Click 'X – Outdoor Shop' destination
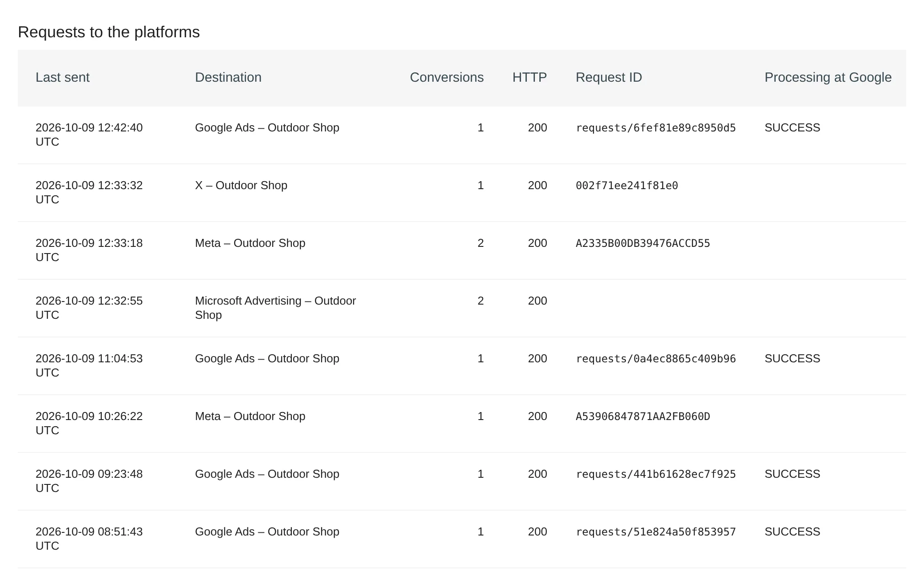924x571 pixels. click(x=241, y=185)
